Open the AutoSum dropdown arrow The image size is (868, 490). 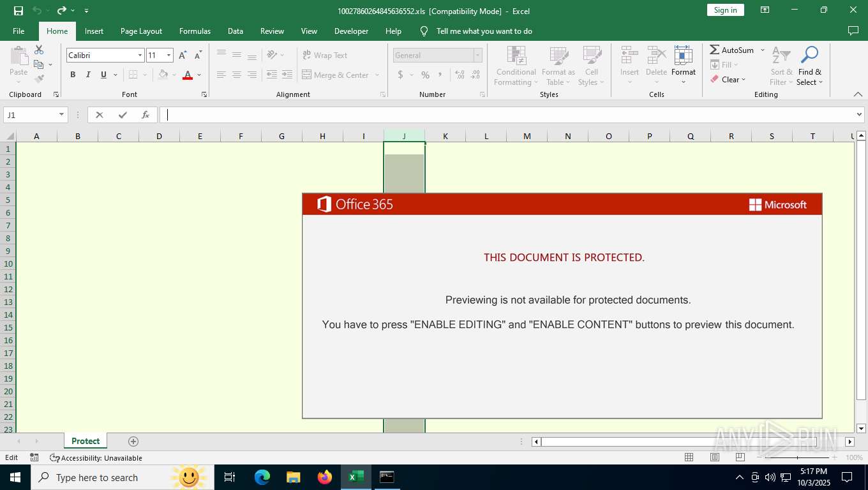point(762,50)
